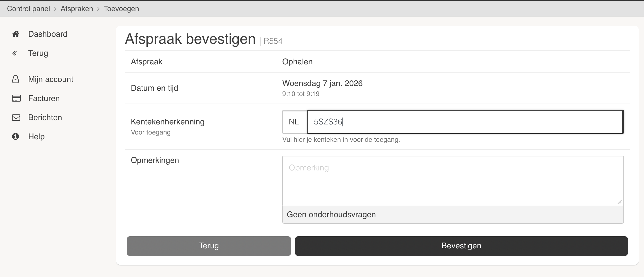Image resolution: width=644 pixels, height=277 pixels.
Task: Click the Facturen credit card icon
Action: (x=16, y=98)
